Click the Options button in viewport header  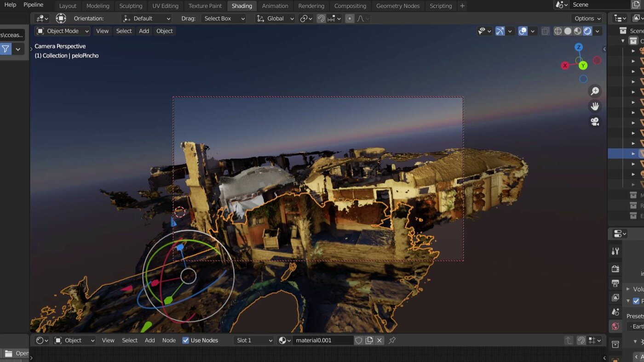(587, 18)
